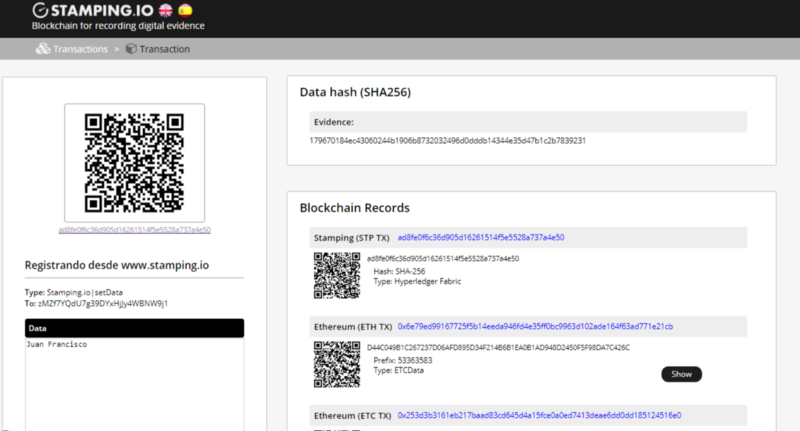The image size is (800, 431).
Task: Click the plain STP hash text beside QR
Action: (443, 259)
